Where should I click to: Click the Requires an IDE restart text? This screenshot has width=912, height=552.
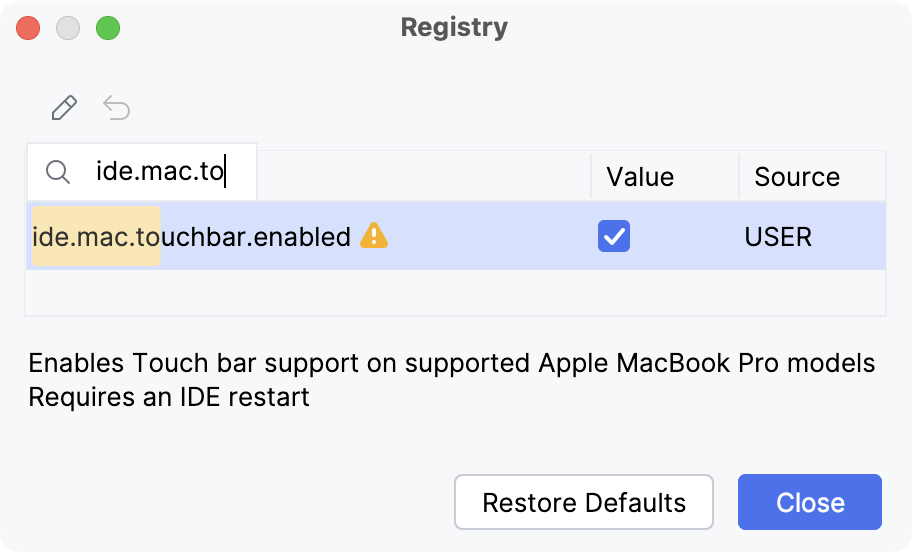tap(169, 397)
